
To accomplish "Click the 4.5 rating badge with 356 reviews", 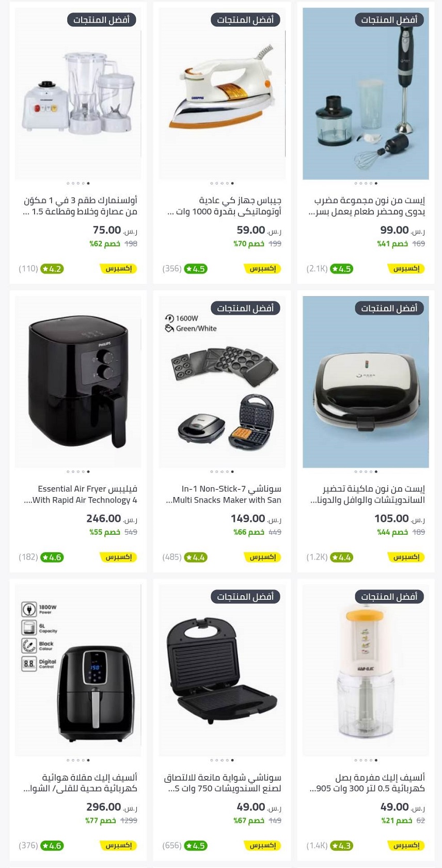I will click(196, 269).
